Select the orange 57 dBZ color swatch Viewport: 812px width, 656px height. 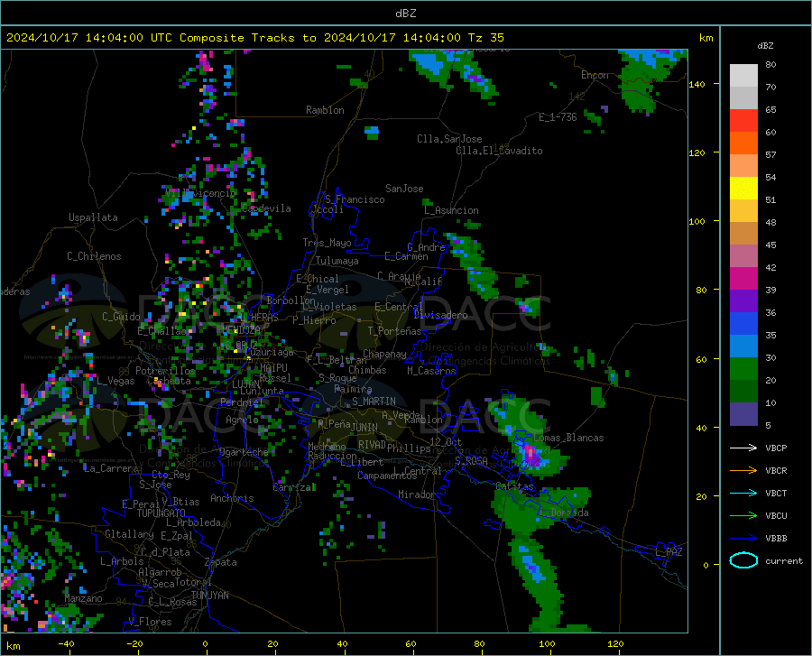(743, 143)
